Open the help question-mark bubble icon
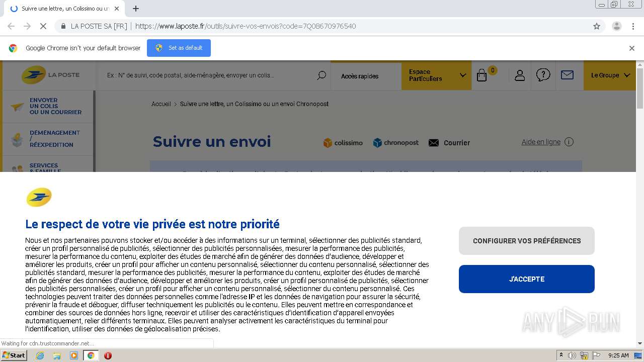Screen dimensions: 644x362 (x=543, y=75)
